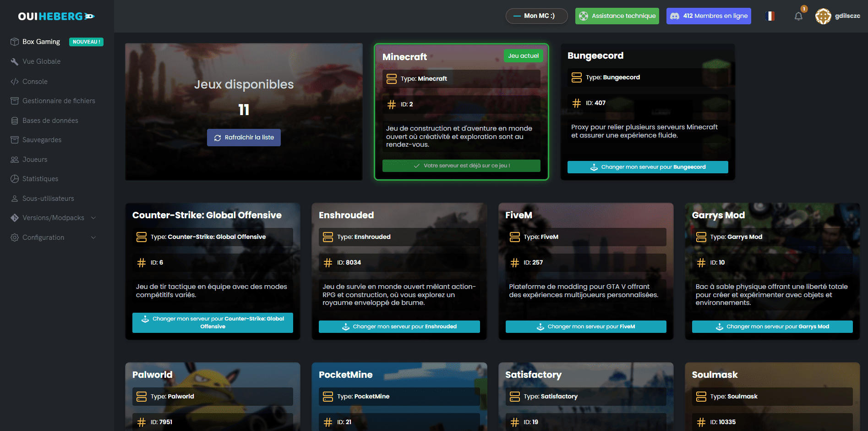This screenshot has width=868, height=431.
Task: Open Box Gaming cube icon
Action: pos(15,42)
